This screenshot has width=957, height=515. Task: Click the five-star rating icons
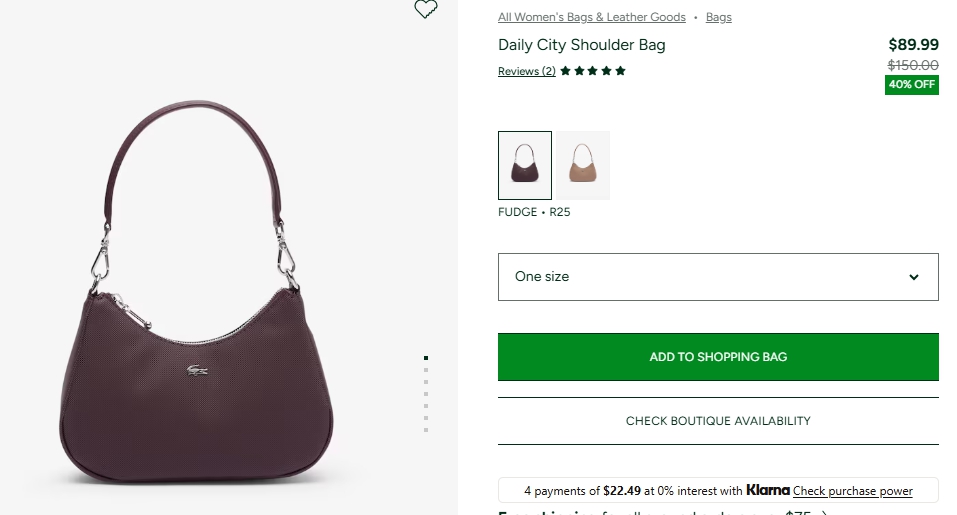[593, 71]
